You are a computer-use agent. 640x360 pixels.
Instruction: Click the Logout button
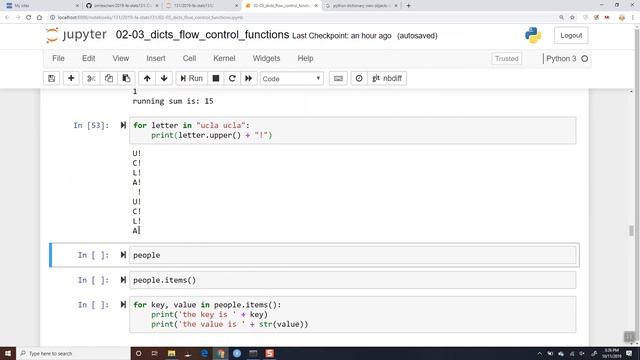click(x=571, y=36)
